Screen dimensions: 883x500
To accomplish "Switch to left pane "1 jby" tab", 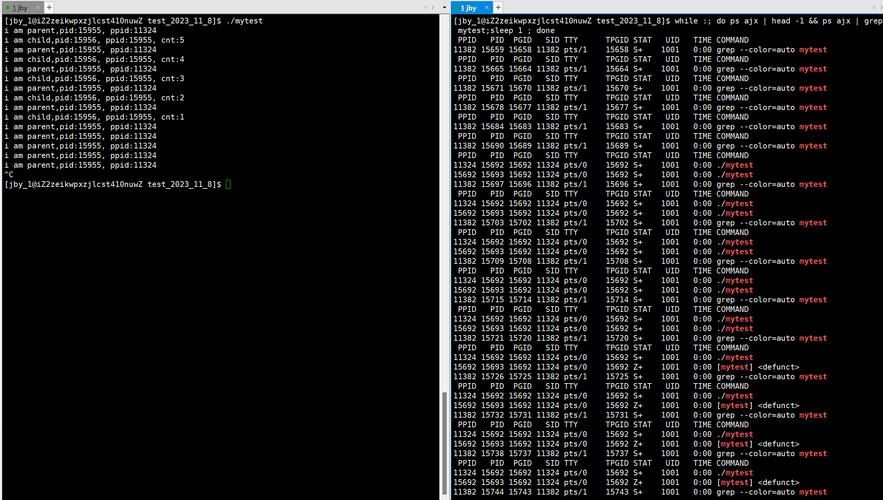I will [20, 7].
